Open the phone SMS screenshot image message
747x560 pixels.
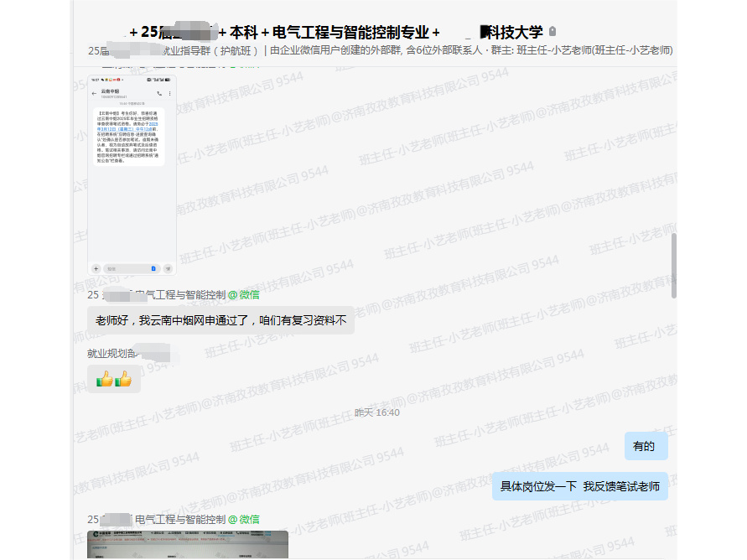pyautogui.click(x=132, y=175)
